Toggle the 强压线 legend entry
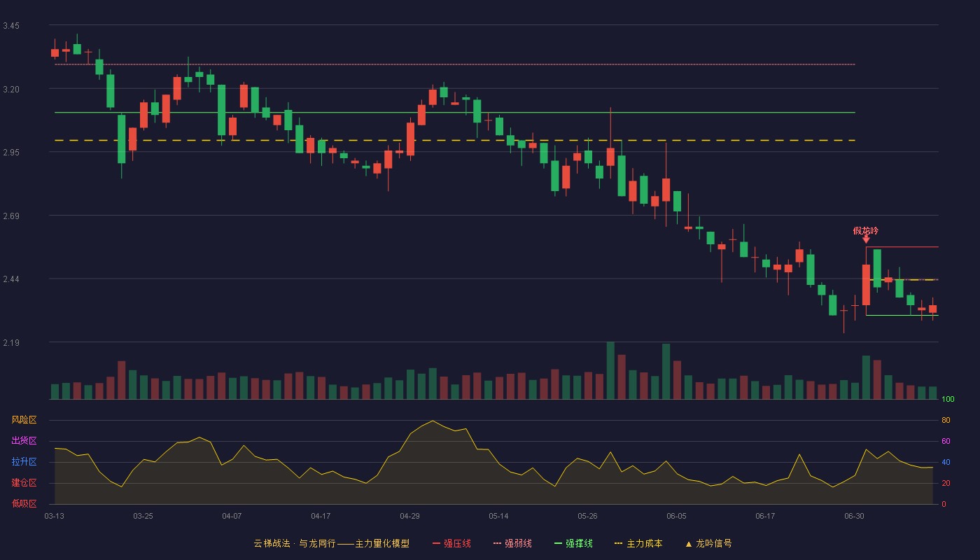 click(451, 543)
